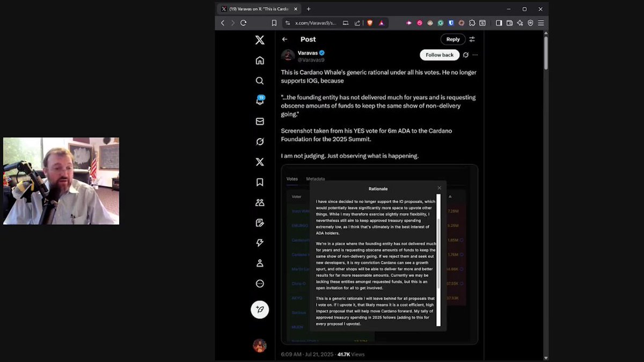Image resolution: width=644 pixels, height=362 pixels.
Task: Open a new browser tab
Action: click(309, 9)
